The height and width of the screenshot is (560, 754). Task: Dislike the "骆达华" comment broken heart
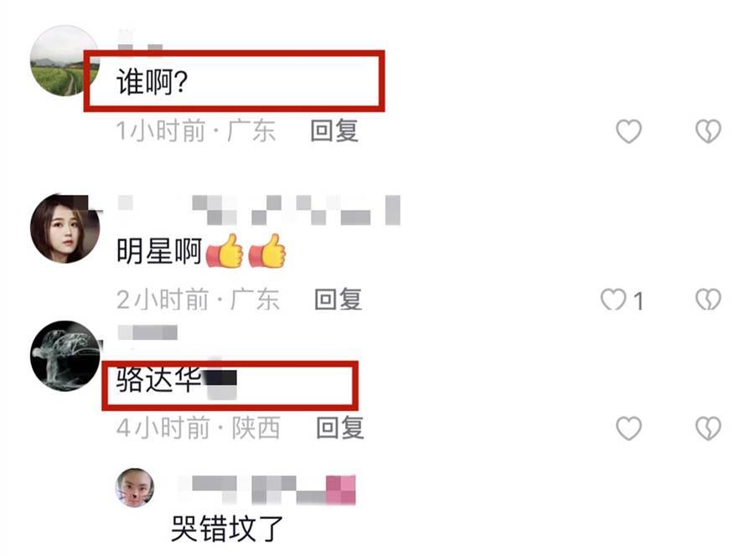point(708,428)
